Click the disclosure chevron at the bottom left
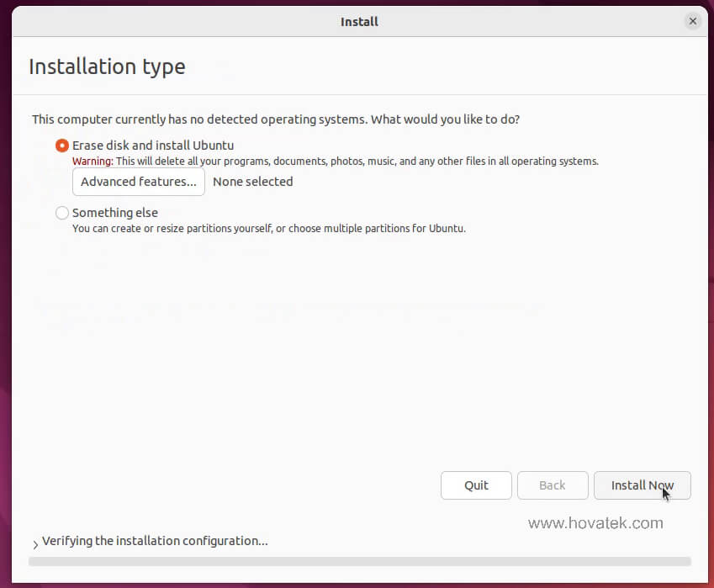 tap(37, 542)
